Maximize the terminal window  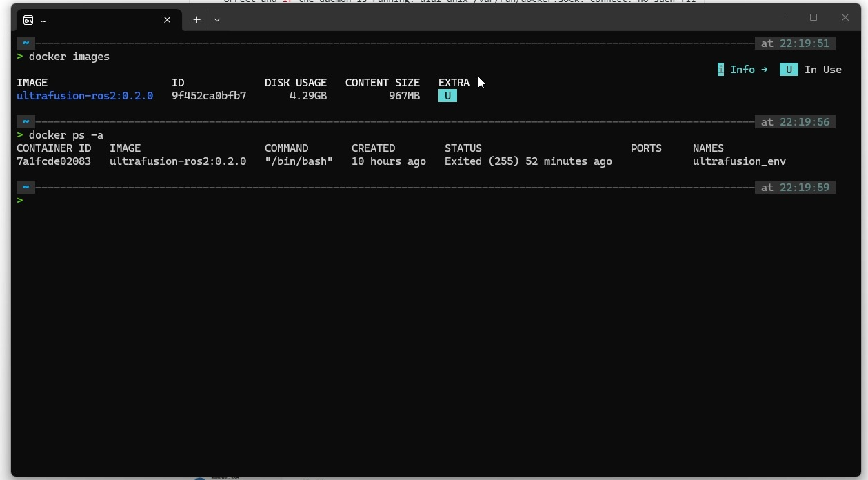tap(814, 17)
